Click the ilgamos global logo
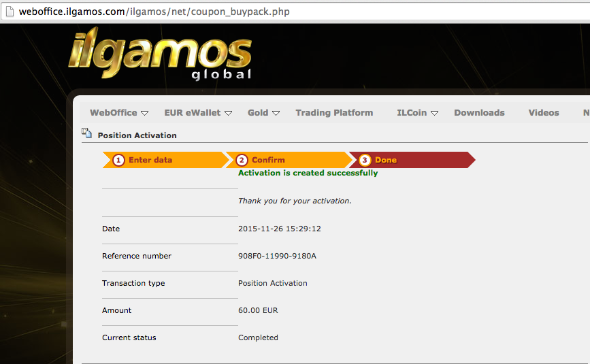The height and width of the screenshot is (364, 590). [160, 53]
